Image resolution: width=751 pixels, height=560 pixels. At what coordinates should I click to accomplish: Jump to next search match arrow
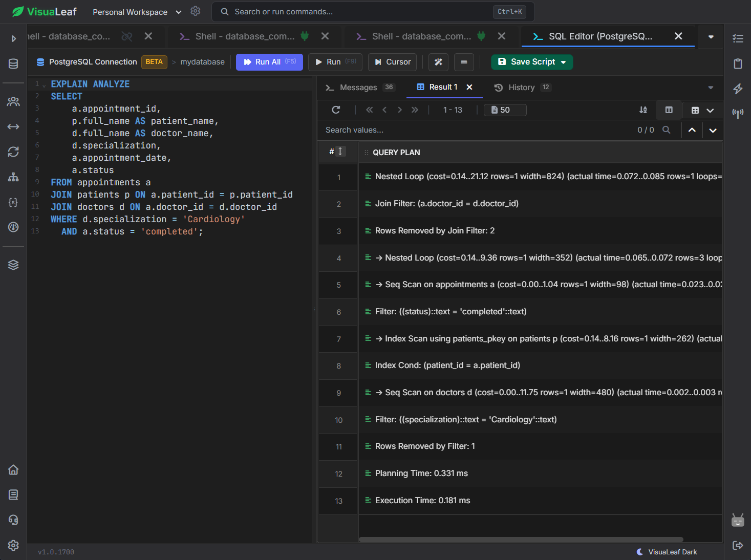click(713, 130)
